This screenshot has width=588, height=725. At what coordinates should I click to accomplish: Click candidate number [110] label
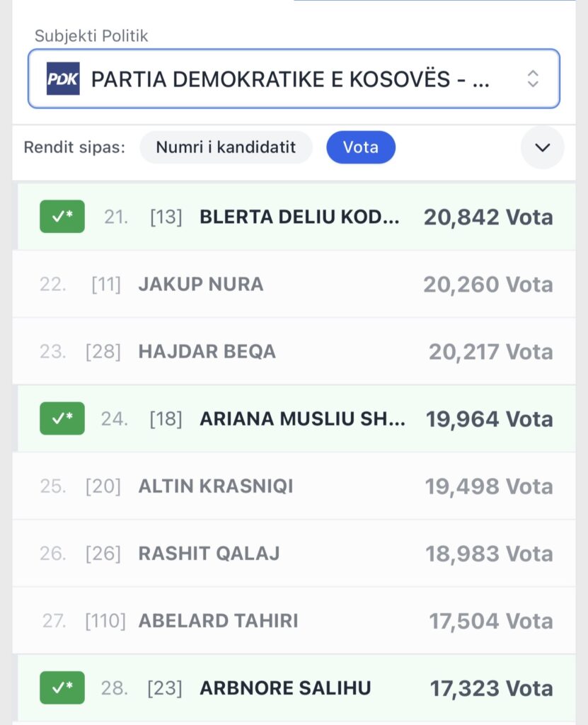pos(105,621)
